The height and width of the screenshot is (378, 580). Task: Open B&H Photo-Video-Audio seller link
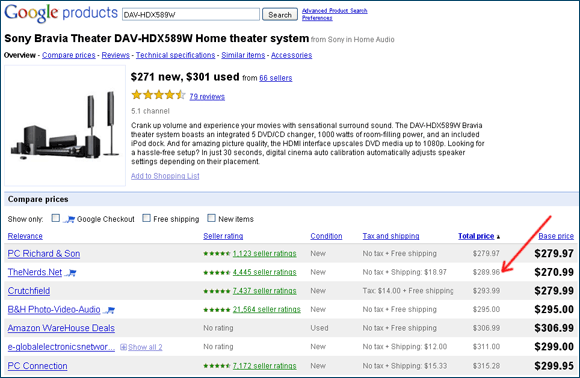click(x=54, y=310)
